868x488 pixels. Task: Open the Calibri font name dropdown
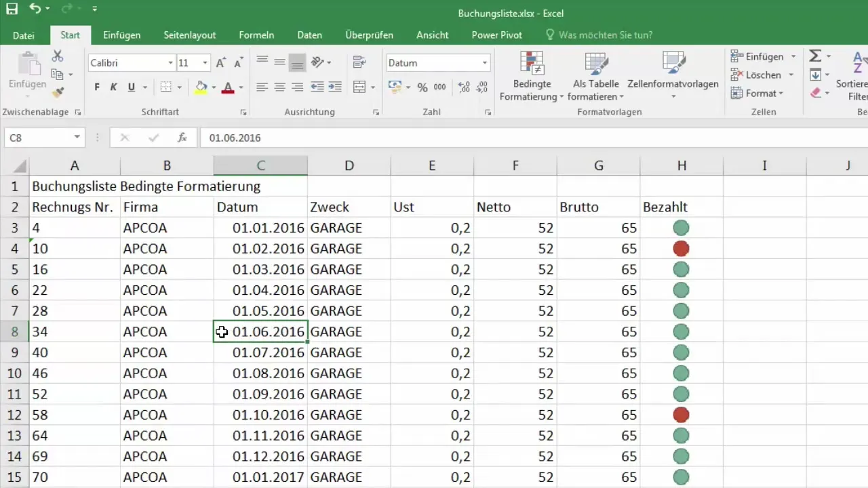[x=170, y=63]
